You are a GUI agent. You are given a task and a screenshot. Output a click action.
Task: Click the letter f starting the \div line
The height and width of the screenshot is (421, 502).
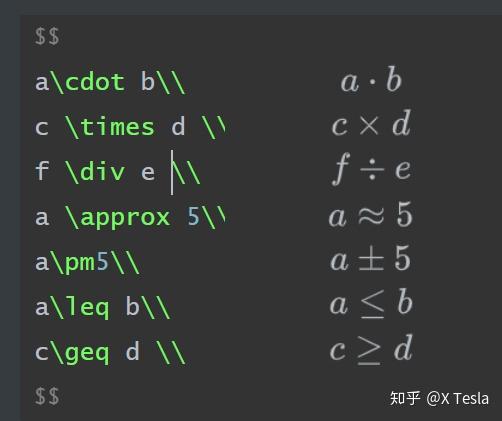(42, 171)
